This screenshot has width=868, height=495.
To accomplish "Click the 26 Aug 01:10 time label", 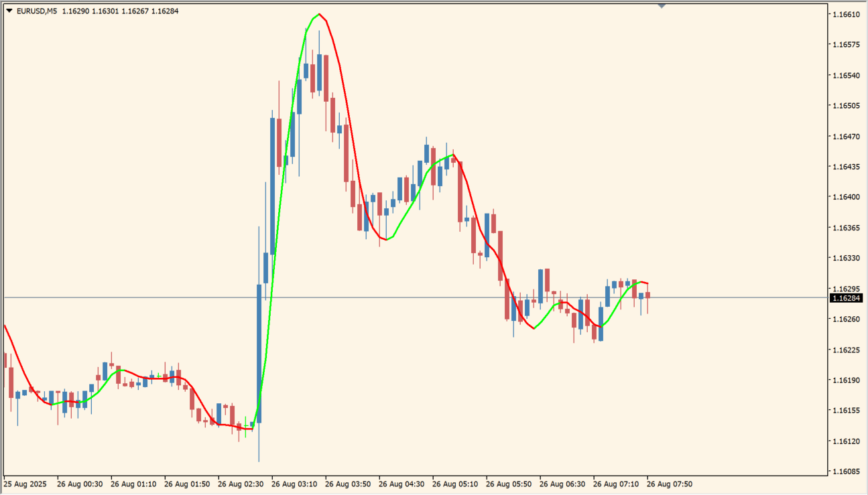I will pos(133,484).
